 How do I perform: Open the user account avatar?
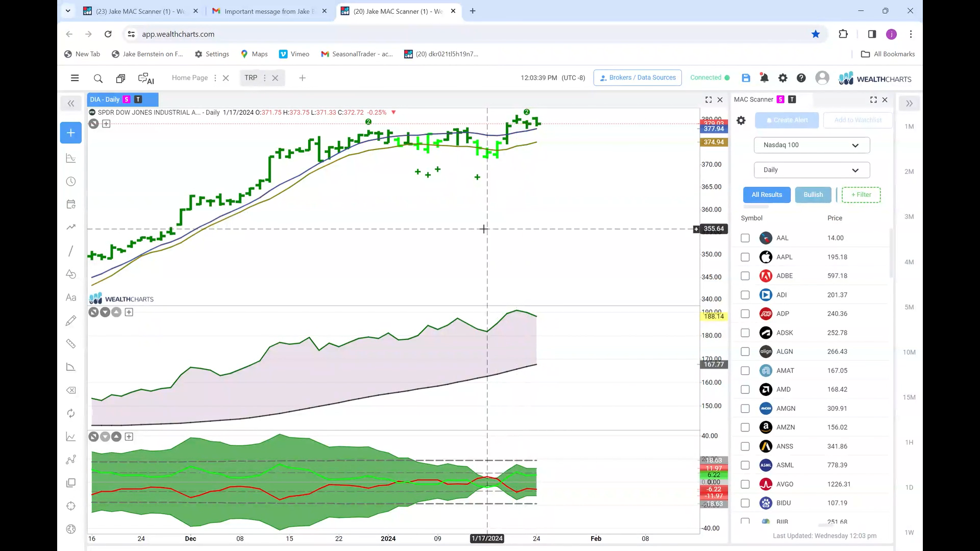[822, 78]
